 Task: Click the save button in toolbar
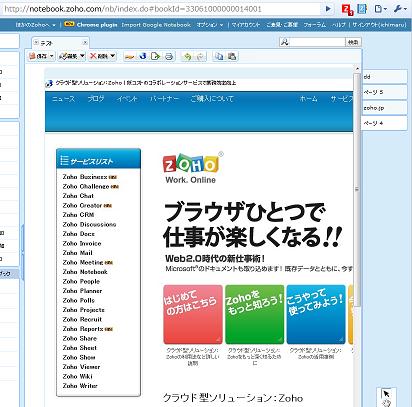click(x=38, y=56)
